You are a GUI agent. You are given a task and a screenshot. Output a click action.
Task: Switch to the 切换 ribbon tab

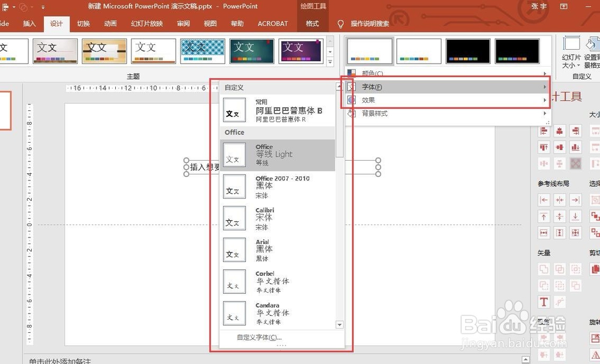pos(83,24)
